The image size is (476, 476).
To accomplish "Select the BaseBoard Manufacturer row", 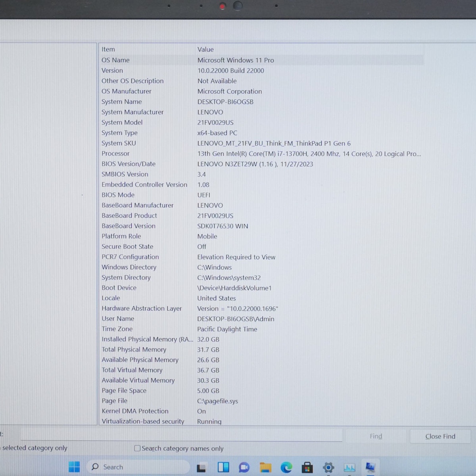I will pyautogui.click(x=262, y=205).
